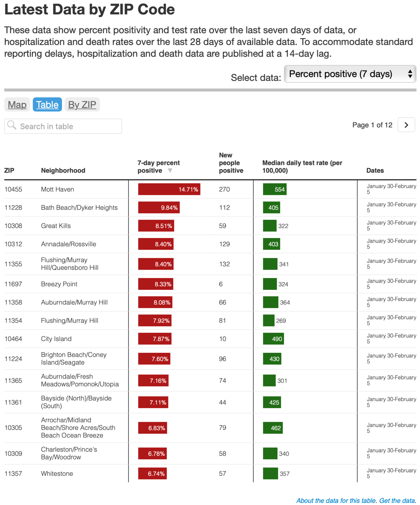Image resolution: width=420 pixels, height=505 pixels.
Task: Click the Get the data link
Action: click(x=396, y=500)
